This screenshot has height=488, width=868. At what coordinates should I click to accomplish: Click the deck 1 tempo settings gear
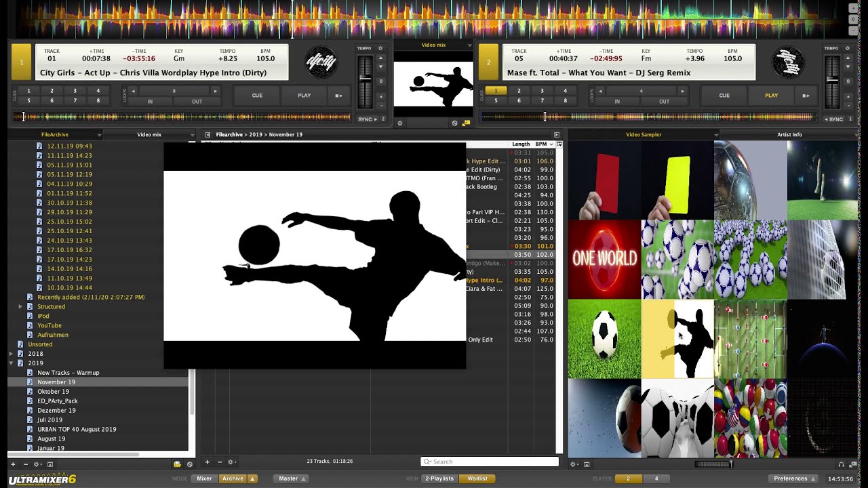point(380,49)
